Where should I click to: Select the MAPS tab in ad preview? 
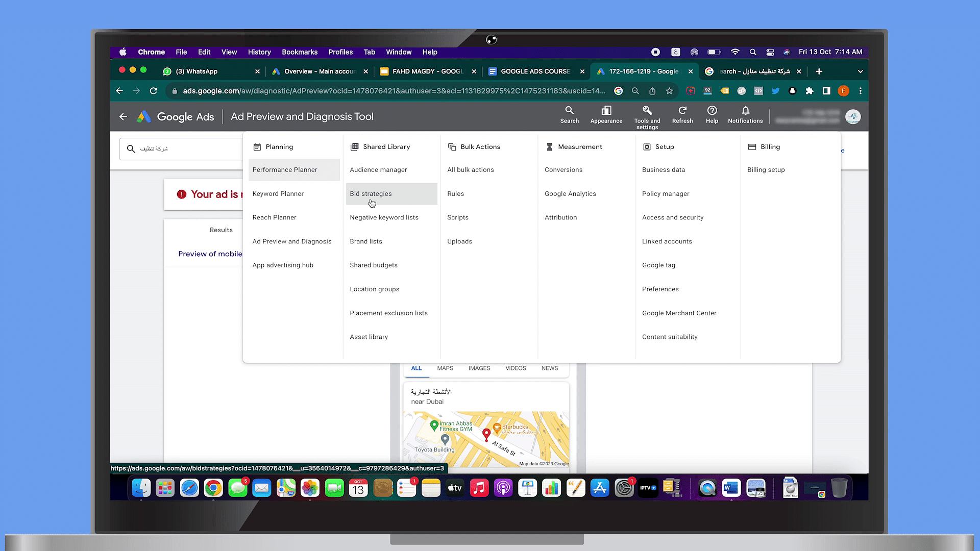[445, 368]
